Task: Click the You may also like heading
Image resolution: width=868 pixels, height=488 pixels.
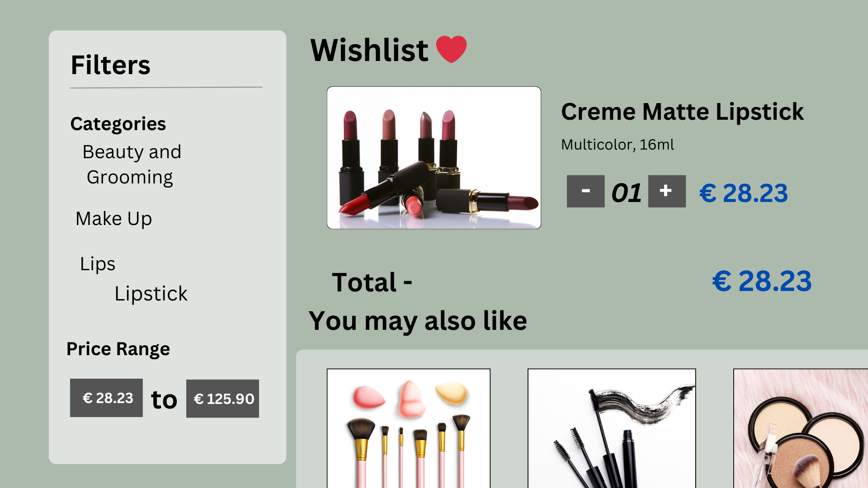Action: click(418, 321)
